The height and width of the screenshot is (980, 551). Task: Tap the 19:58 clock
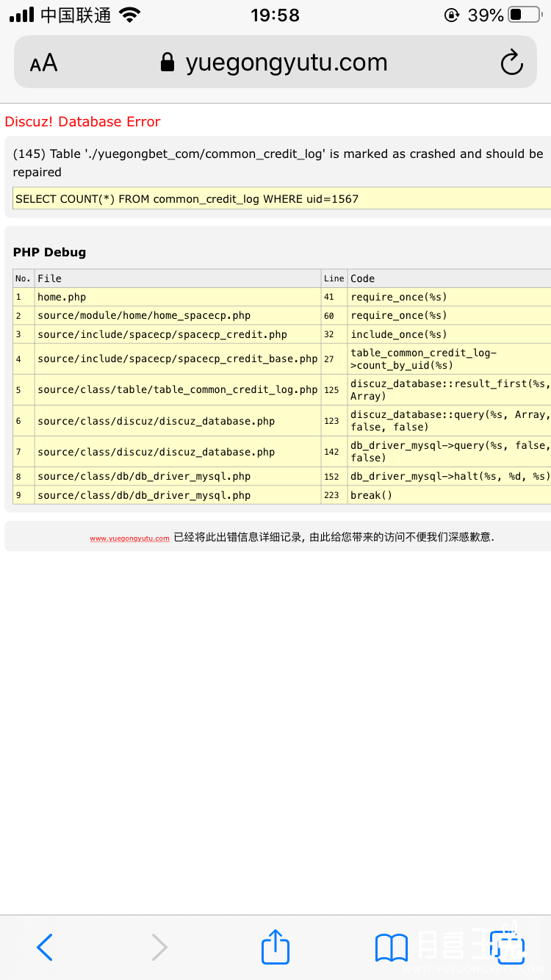(275, 15)
